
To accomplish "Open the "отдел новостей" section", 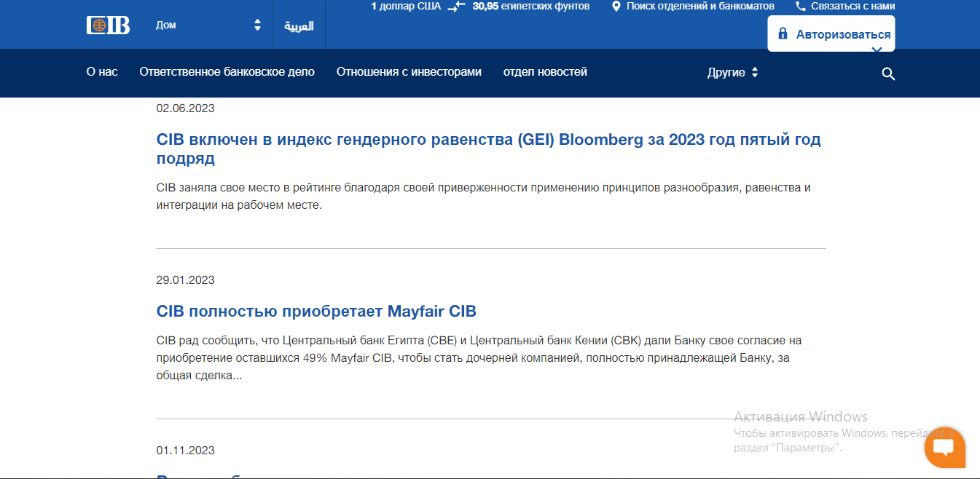I will tap(545, 72).
